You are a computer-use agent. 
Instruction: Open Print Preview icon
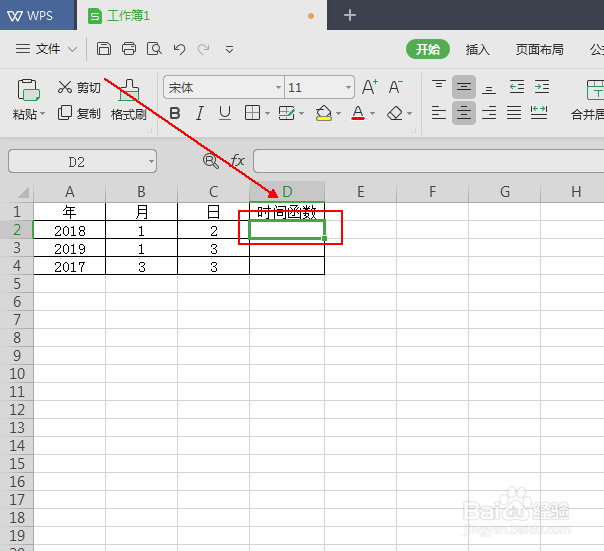(154, 49)
